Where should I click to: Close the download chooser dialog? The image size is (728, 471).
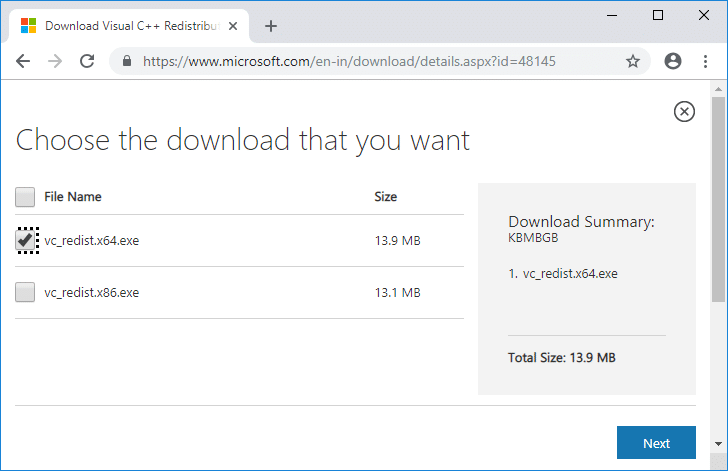[x=684, y=111]
